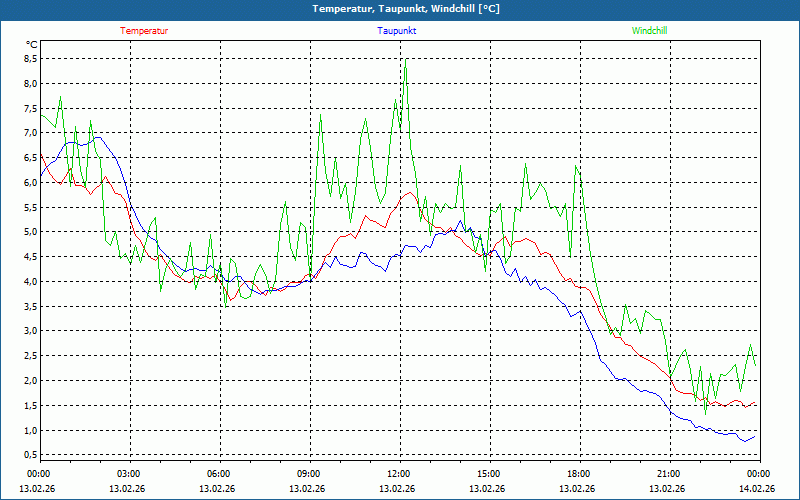Image resolution: width=800 pixels, height=500 pixels.
Task: Select the 09:00 time axis label
Action: pyautogui.click(x=308, y=474)
